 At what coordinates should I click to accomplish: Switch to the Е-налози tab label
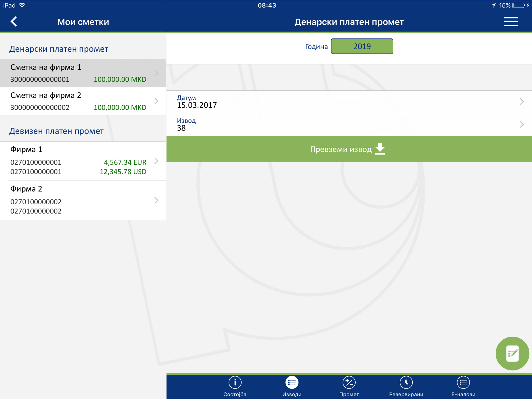coord(463,394)
